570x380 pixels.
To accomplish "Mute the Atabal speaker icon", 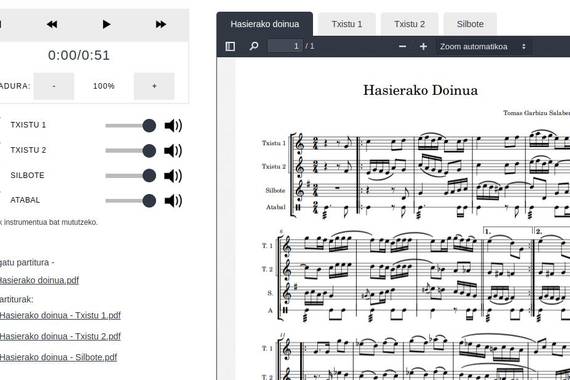I will coord(173,200).
